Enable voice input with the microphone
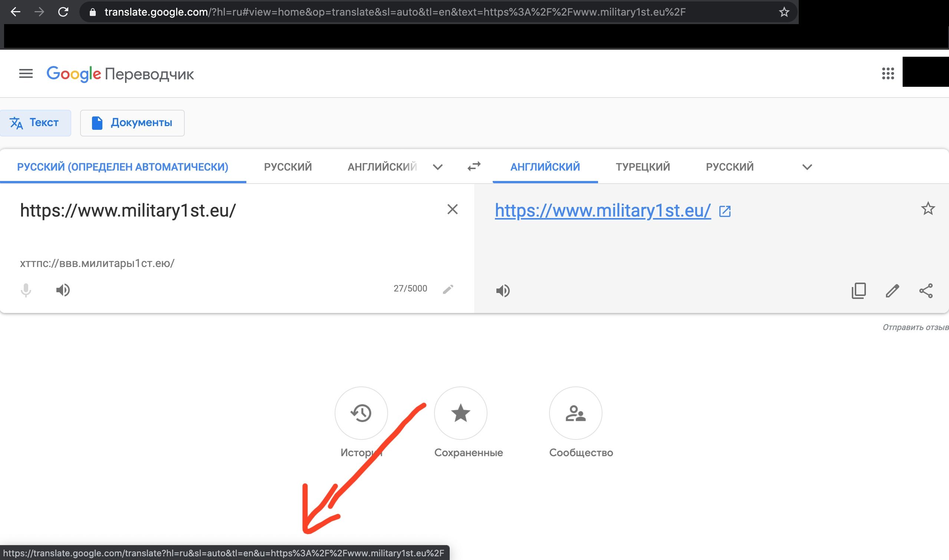Screen dimensions: 949x560 [26, 290]
